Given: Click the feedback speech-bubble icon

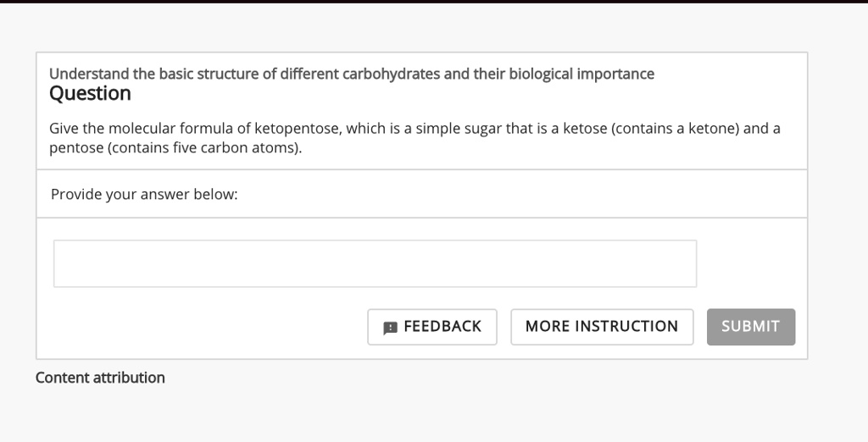Looking at the screenshot, I should (390, 328).
